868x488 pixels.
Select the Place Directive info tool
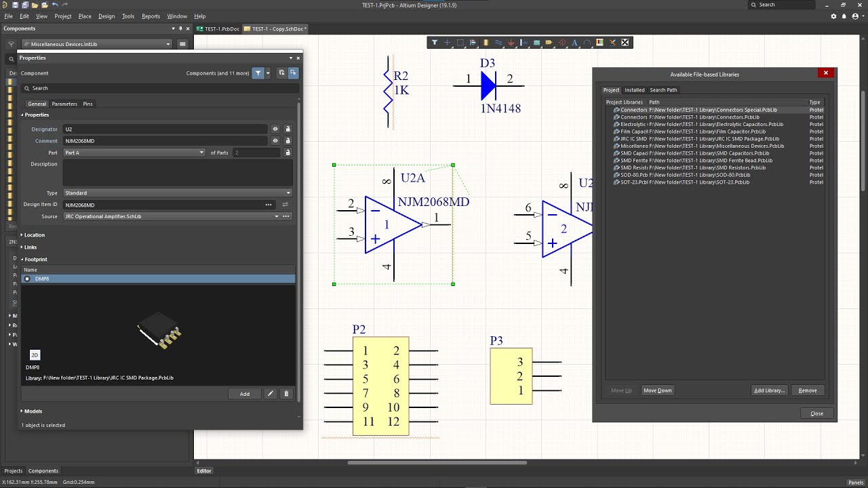point(562,42)
